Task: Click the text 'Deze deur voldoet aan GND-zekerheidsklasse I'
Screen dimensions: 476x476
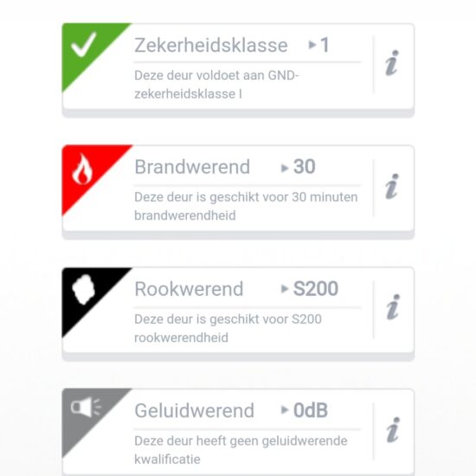Action: coord(216,85)
